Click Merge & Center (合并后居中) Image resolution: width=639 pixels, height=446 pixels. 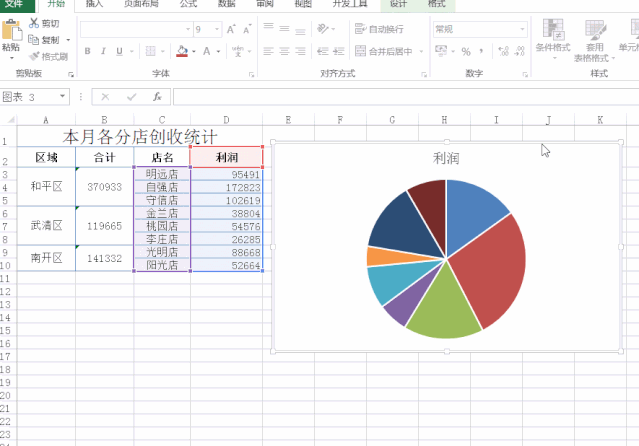click(383, 51)
